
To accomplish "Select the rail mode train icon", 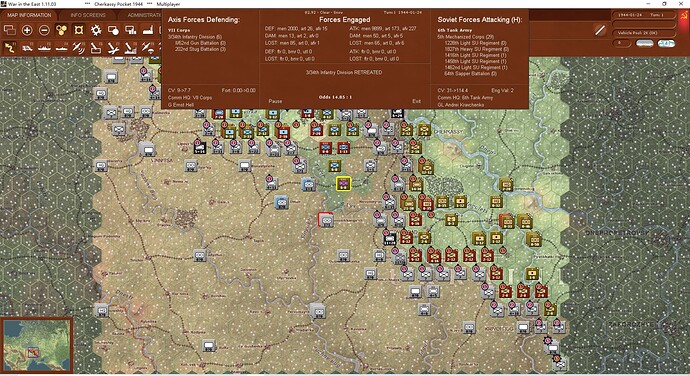I will 27,47.
